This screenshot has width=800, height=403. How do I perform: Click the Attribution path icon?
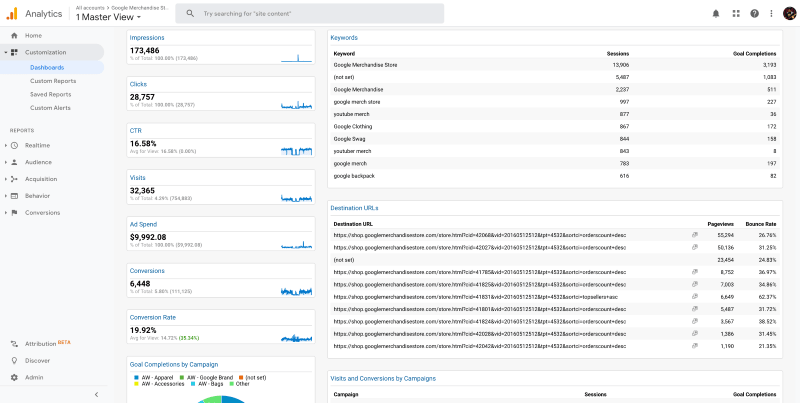coord(14,344)
